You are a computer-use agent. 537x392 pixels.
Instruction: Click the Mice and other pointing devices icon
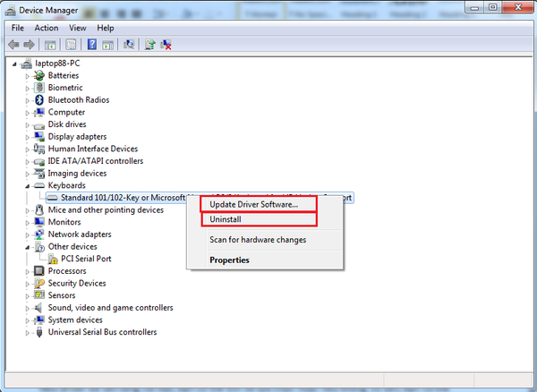click(x=39, y=209)
